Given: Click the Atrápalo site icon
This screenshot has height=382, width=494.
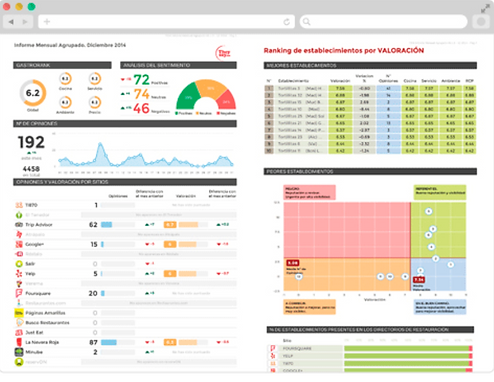Looking at the screenshot, I should tap(19, 234).
